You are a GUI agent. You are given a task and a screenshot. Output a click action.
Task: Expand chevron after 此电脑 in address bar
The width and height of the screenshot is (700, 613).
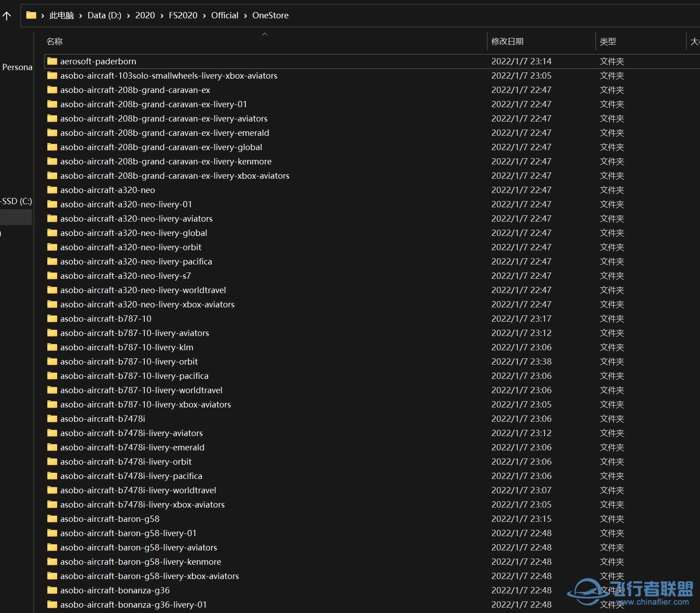[x=80, y=16]
